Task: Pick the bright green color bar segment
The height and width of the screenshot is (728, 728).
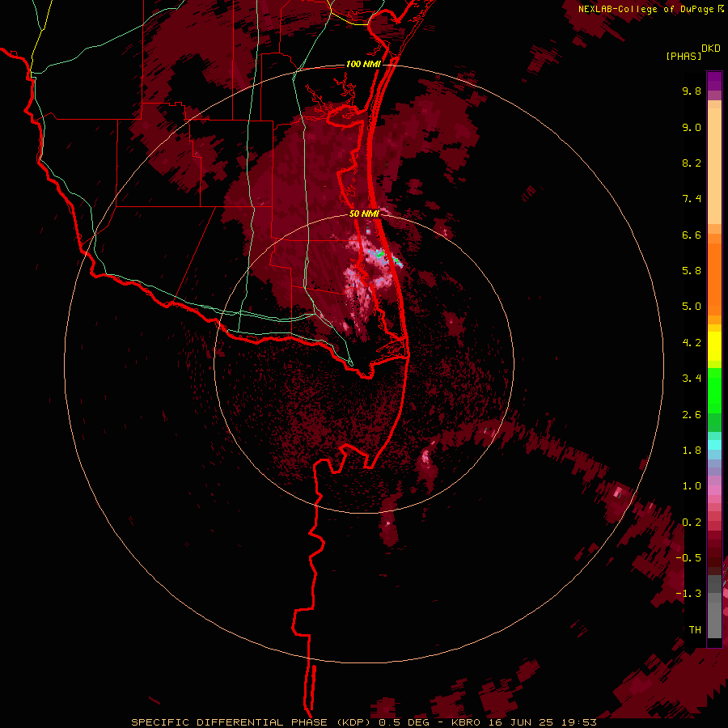Action: [714, 391]
